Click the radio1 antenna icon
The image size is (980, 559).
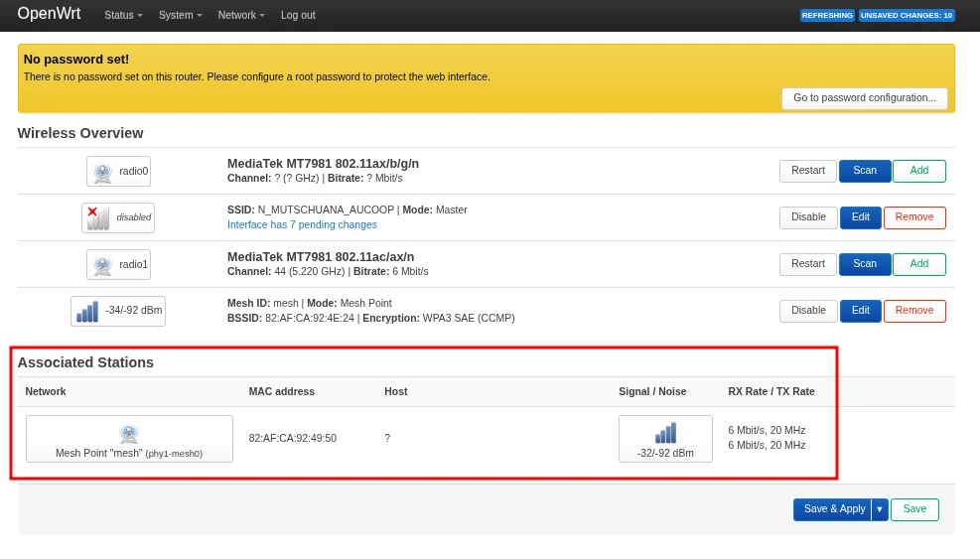pos(102,265)
